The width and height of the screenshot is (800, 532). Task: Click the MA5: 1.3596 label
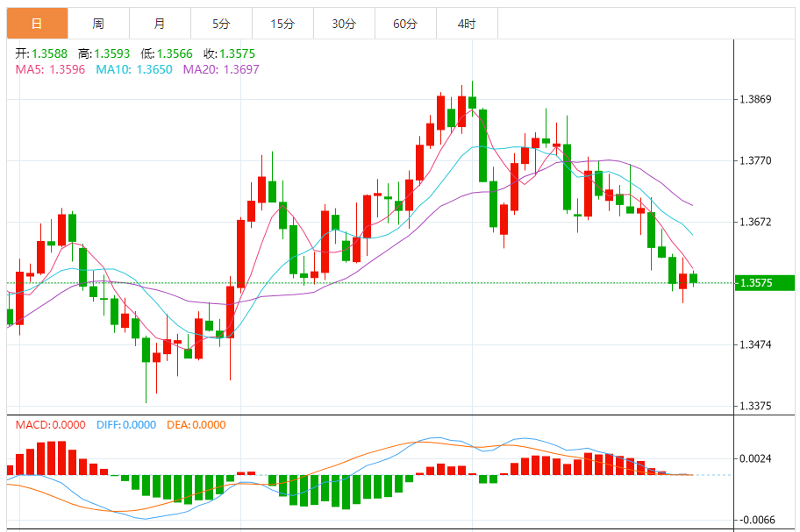click(x=50, y=69)
